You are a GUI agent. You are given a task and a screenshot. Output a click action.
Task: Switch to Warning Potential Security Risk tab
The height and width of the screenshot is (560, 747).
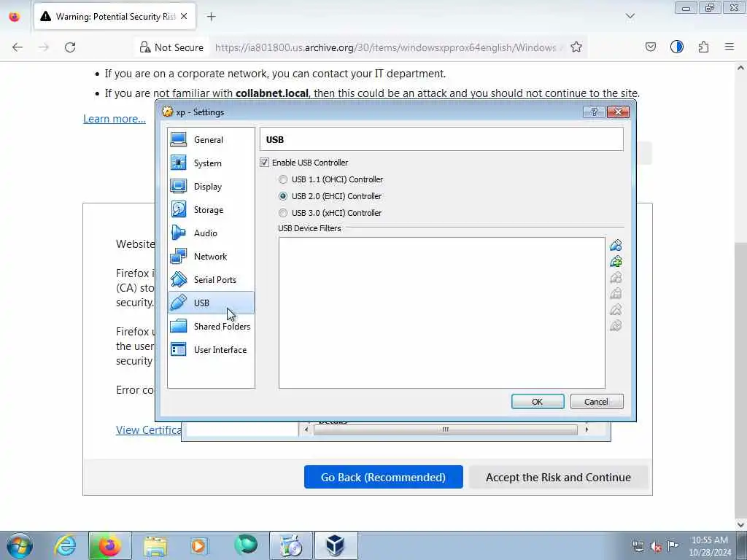coord(115,17)
